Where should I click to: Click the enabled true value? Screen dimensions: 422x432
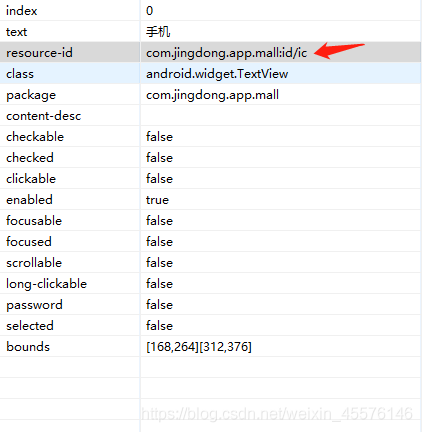click(157, 200)
